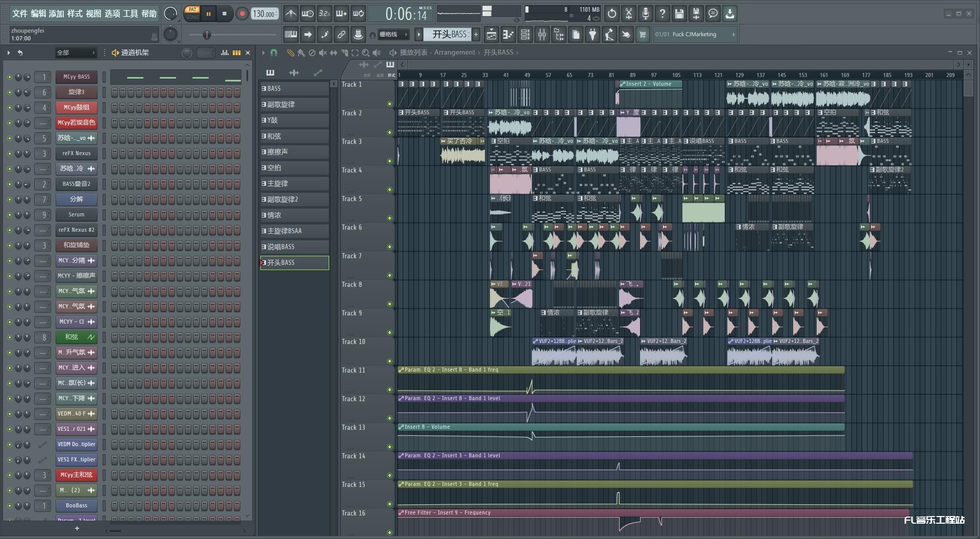Enable typing keyboard to piano
Image resolution: width=980 pixels, height=539 pixels.
click(291, 35)
